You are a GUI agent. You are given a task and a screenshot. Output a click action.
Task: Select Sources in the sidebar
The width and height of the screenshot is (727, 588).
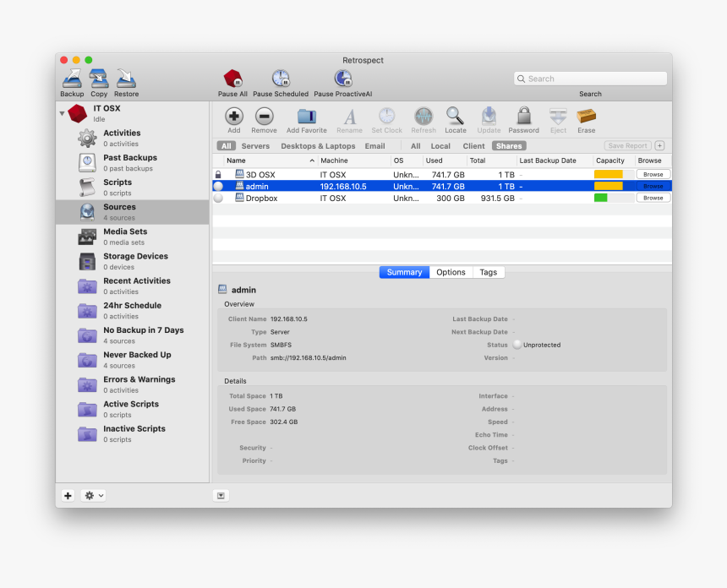point(133,212)
